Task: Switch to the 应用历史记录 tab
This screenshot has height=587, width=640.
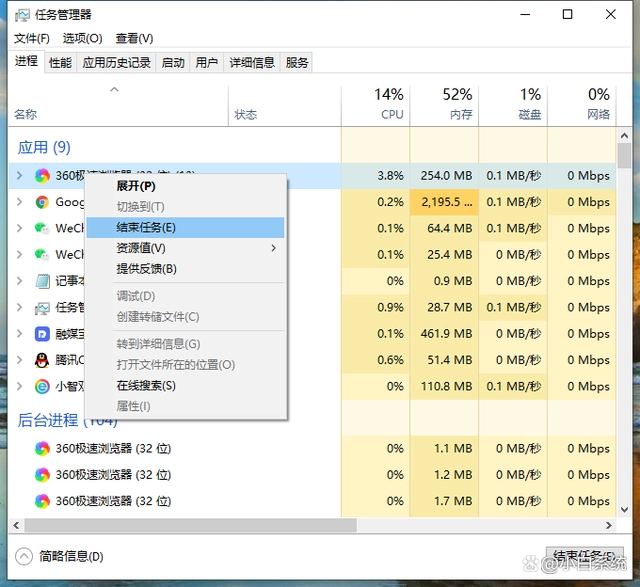Action: 117,63
